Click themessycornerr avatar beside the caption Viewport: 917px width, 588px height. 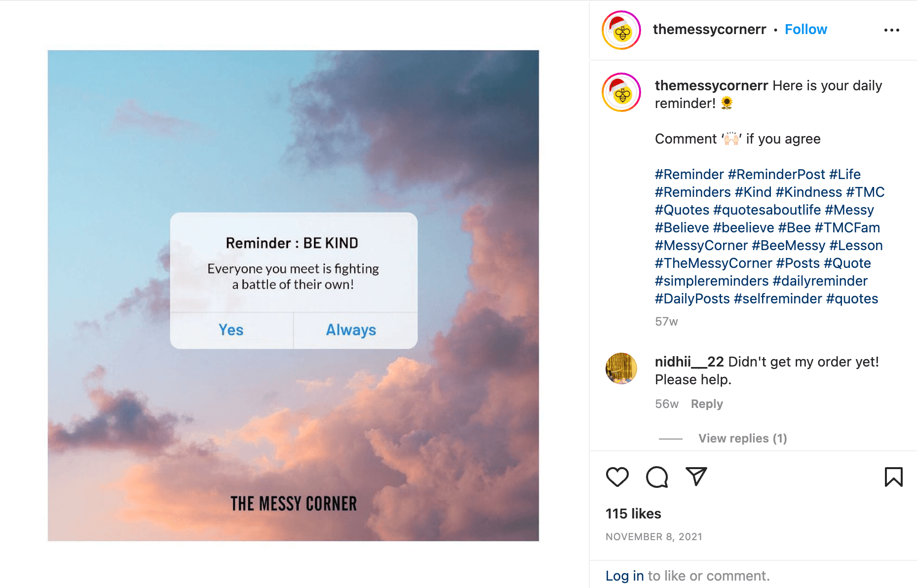pyautogui.click(x=621, y=93)
